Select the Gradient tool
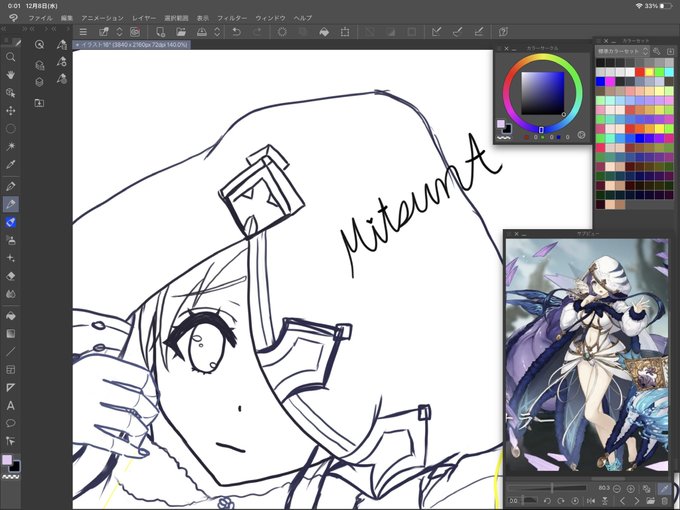 [10, 333]
